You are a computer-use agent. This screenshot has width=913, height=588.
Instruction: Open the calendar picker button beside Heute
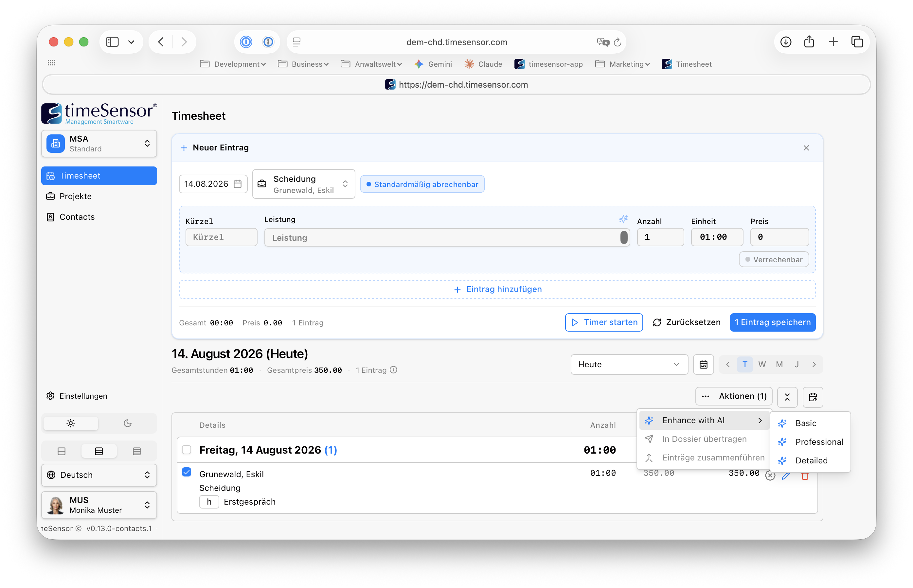pos(703,365)
